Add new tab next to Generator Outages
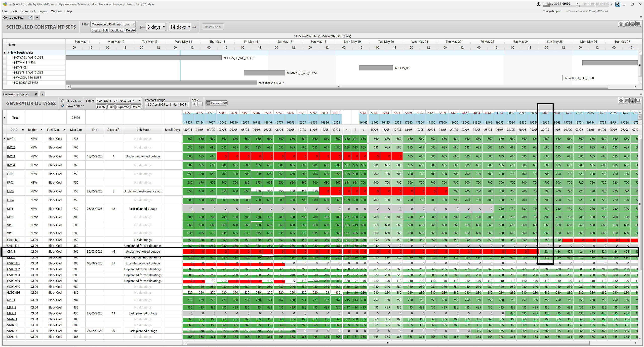Viewport: 644px width, 347px height. pos(42,94)
